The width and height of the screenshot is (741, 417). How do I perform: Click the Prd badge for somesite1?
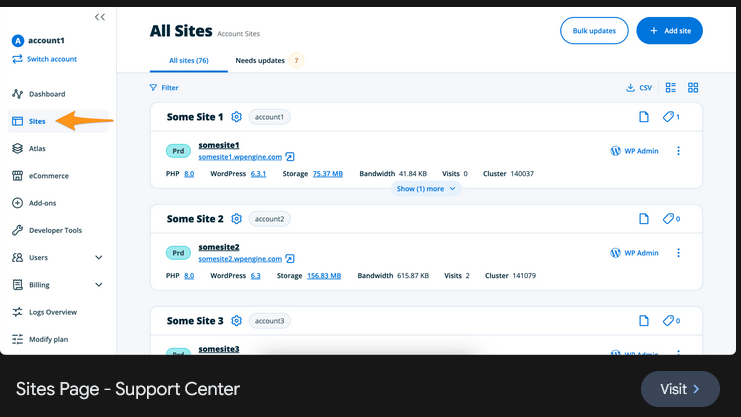(x=178, y=151)
